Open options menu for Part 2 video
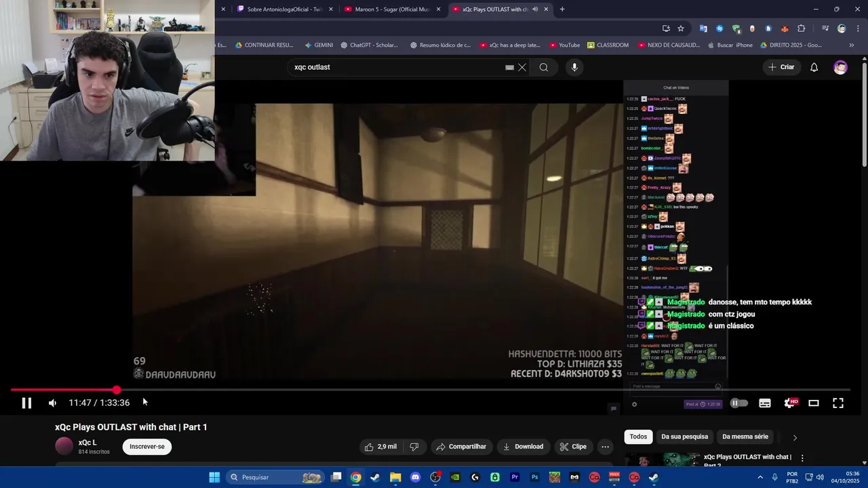 click(x=802, y=458)
